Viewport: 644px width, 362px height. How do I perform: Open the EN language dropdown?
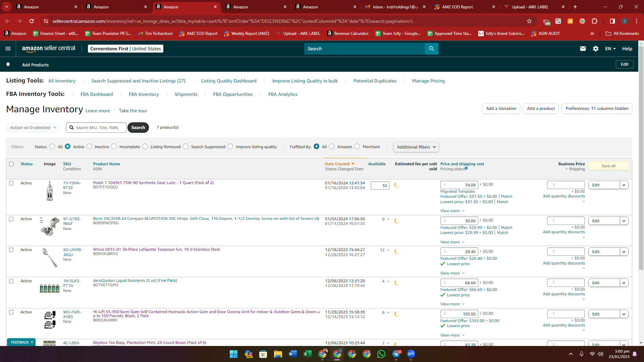(x=610, y=49)
